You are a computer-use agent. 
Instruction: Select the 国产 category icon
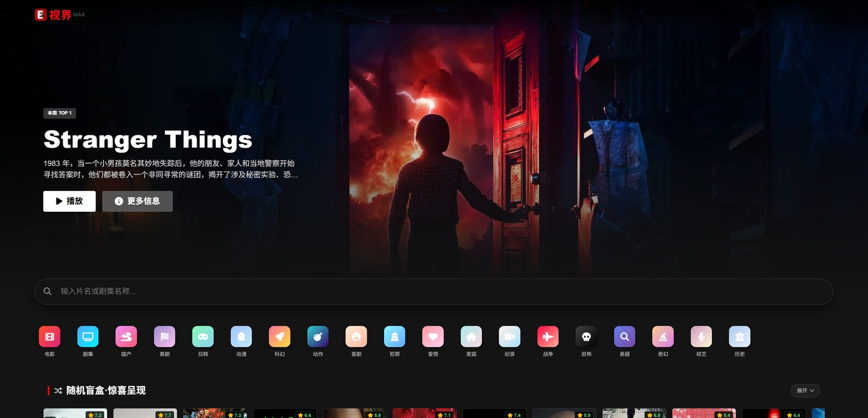pyautogui.click(x=126, y=337)
